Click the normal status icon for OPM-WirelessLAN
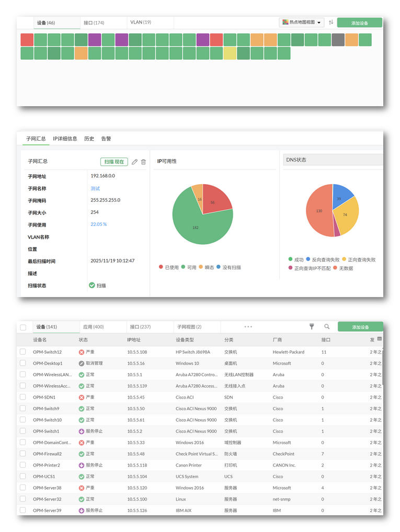Image resolution: width=400 pixels, height=532 pixels. pyautogui.click(x=82, y=375)
